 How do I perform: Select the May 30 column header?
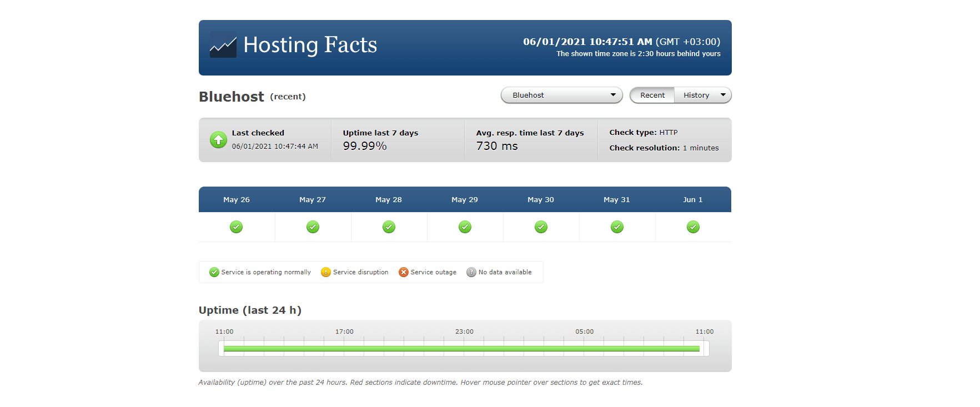pos(541,199)
